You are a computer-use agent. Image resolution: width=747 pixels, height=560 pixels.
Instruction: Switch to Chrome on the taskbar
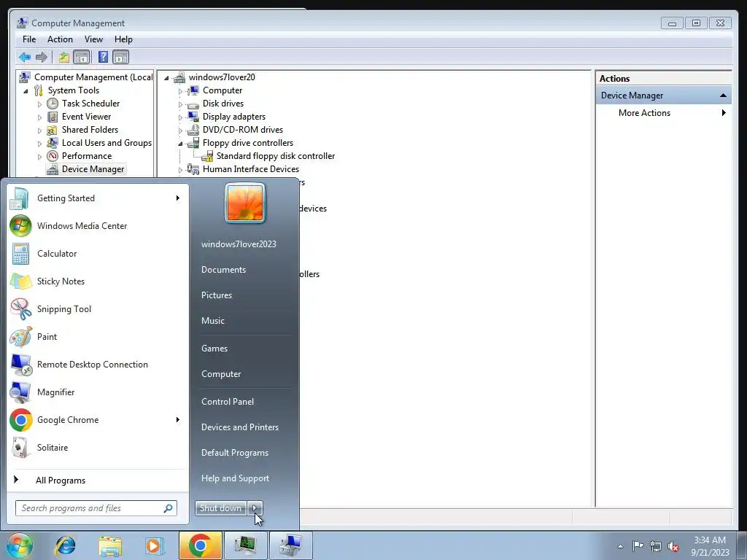tap(200, 545)
